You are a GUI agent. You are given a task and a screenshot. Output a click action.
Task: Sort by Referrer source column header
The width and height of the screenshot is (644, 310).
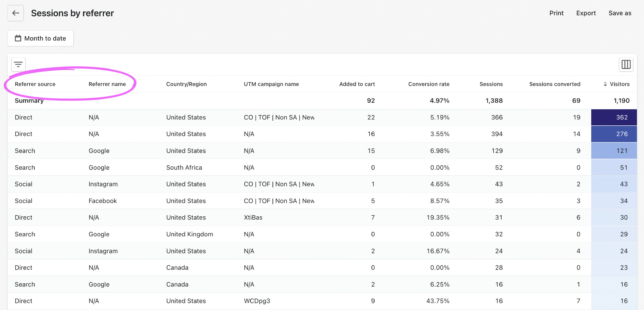35,84
